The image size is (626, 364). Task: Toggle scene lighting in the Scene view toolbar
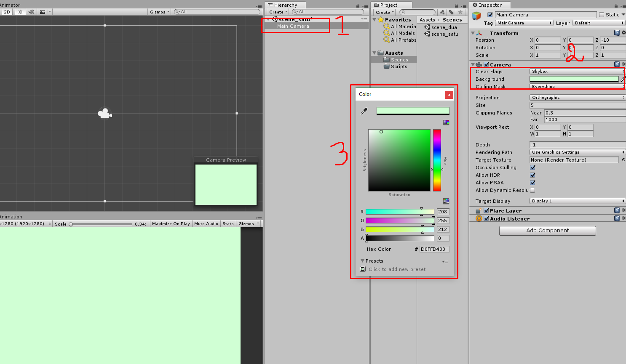[19, 12]
